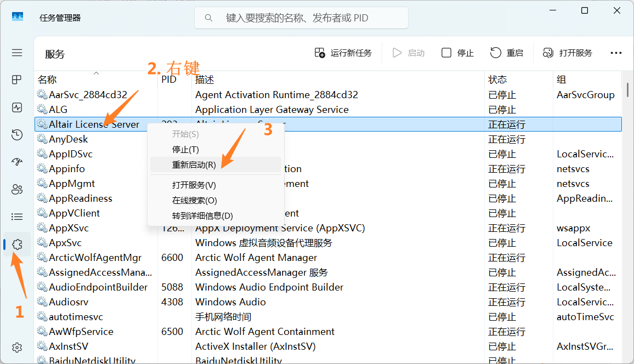Image resolution: width=634 pixels, height=364 pixels.
Task: Switch to the Users page icon
Action: click(17, 190)
